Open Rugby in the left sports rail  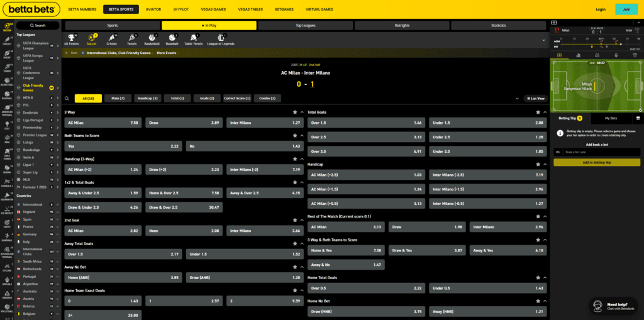[x=6, y=55]
